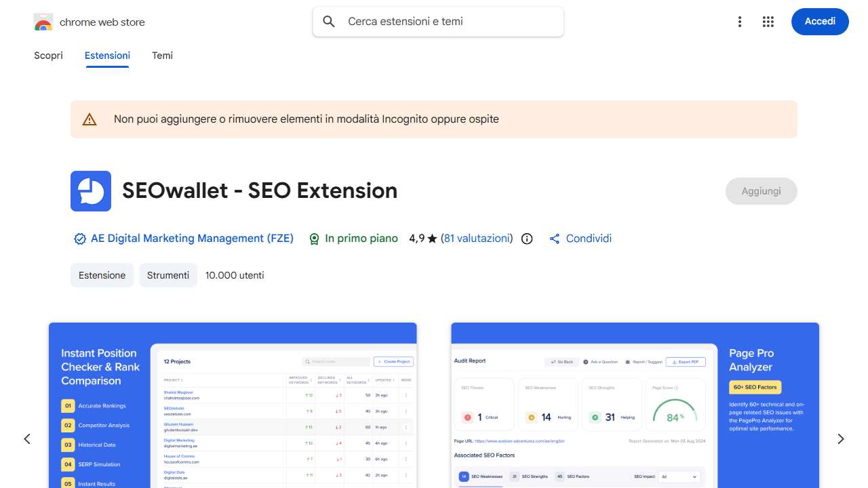The height and width of the screenshot is (488, 868).
Task: Open the Strumenti category chip
Action: click(168, 275)
